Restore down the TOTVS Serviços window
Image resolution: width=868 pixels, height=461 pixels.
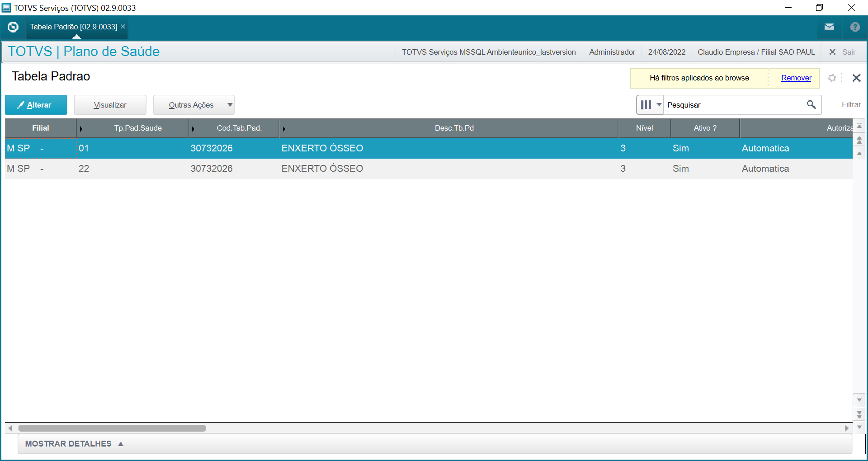[819, 8]
